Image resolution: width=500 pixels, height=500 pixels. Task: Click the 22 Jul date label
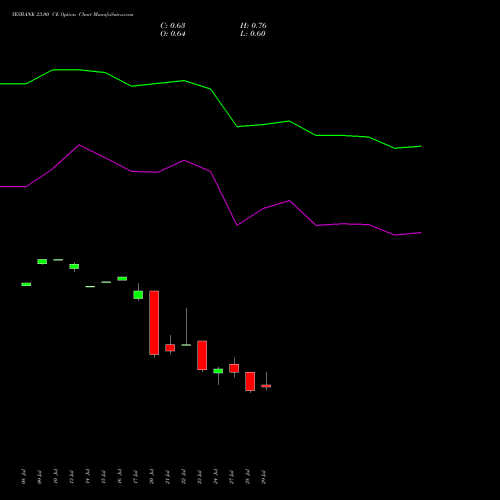click(x=184, y=477)
